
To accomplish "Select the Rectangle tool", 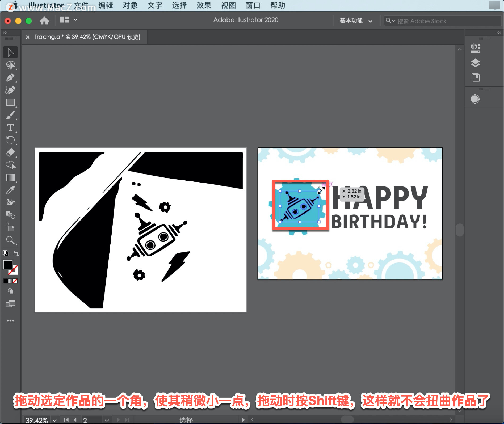I will 10,103.
